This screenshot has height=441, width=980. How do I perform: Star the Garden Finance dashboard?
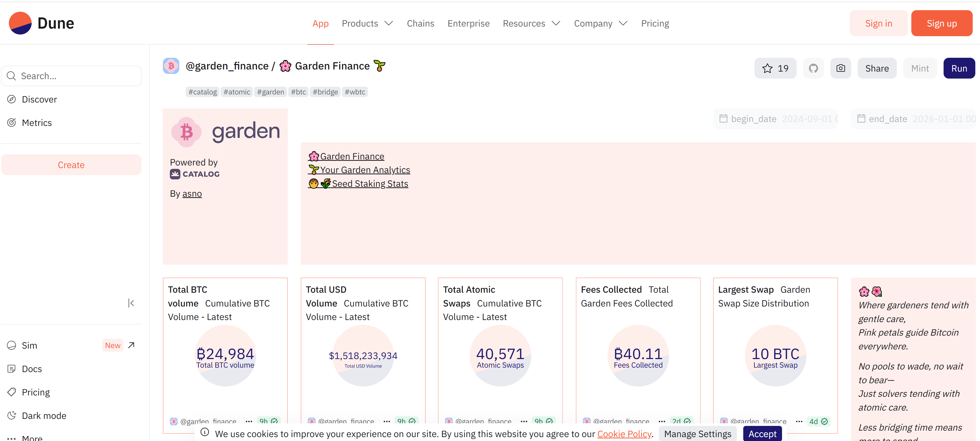pyautogui.click(x=775, y=68)
